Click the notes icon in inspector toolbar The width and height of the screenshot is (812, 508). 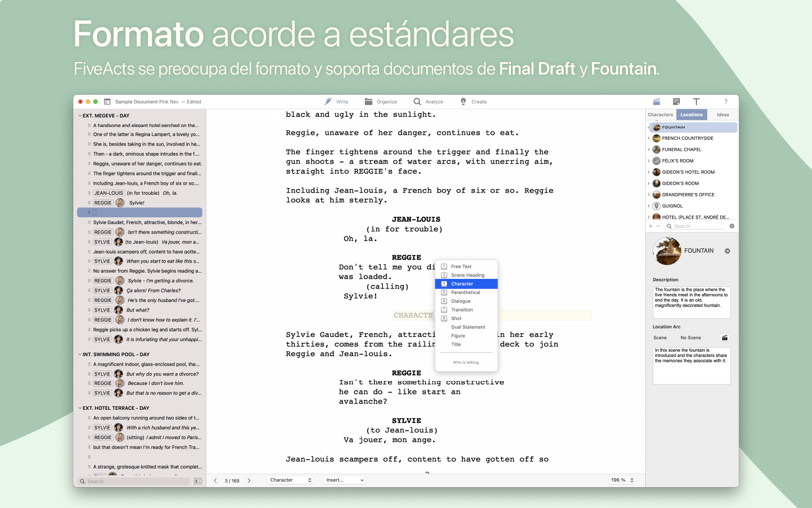[x=676, y=102]
